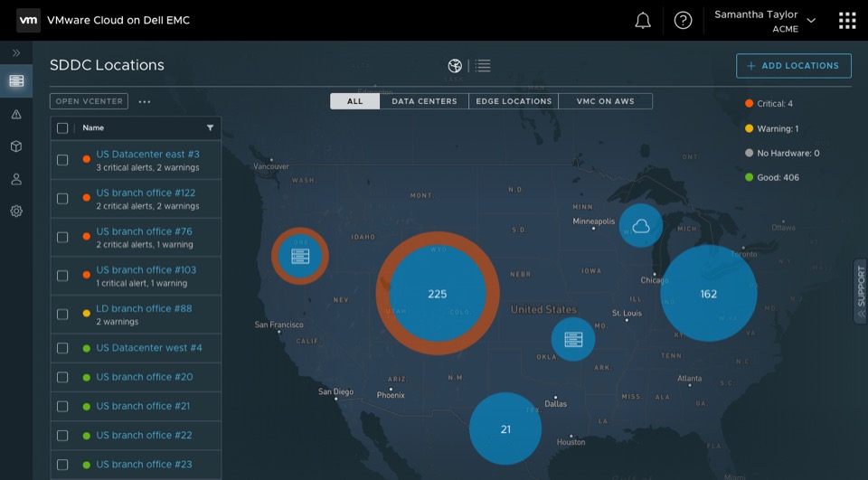868x480 pixels.
Task: Open the user sidebar icon
Action: point(16,179)
